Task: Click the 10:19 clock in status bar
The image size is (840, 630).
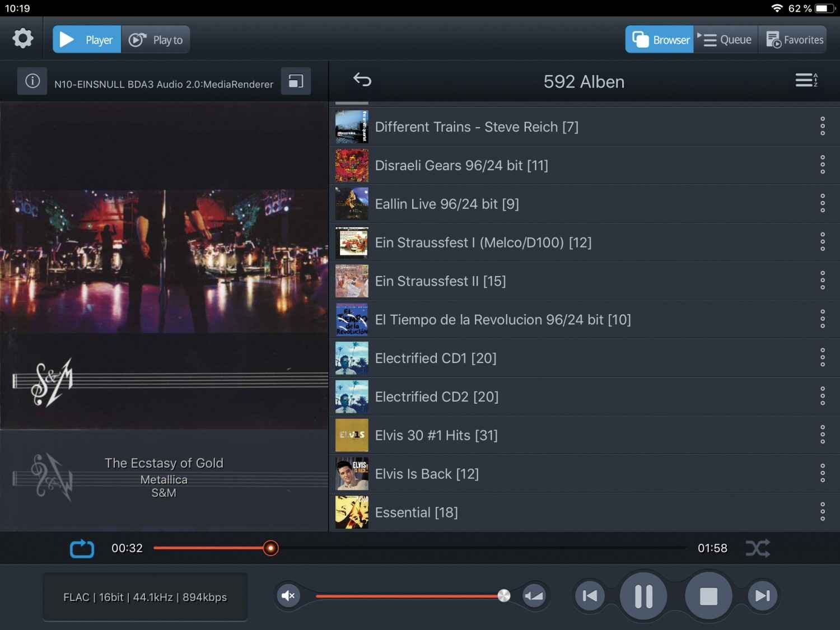Action: tap(17, 8)
